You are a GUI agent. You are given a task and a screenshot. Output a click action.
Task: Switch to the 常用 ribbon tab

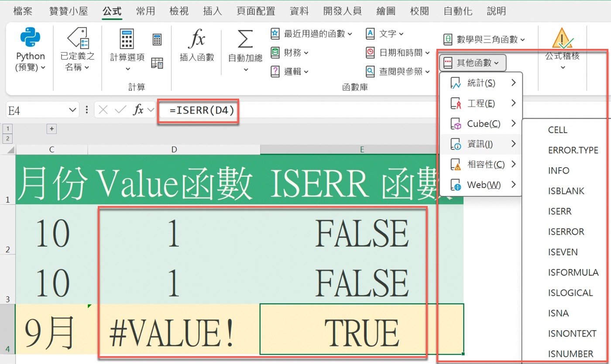click(145, 11)
